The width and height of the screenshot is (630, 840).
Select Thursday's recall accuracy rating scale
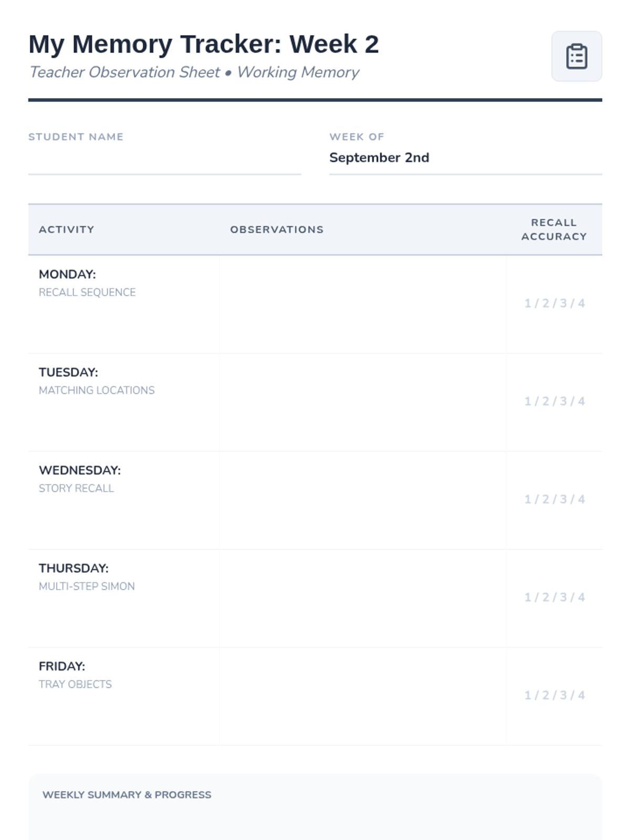point(554,597)
